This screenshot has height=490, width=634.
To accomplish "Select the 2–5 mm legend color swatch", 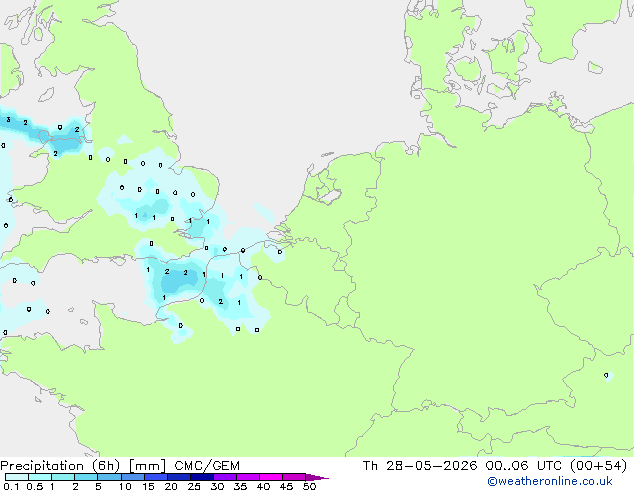I will pyautogui.click(x=86, y=477).
